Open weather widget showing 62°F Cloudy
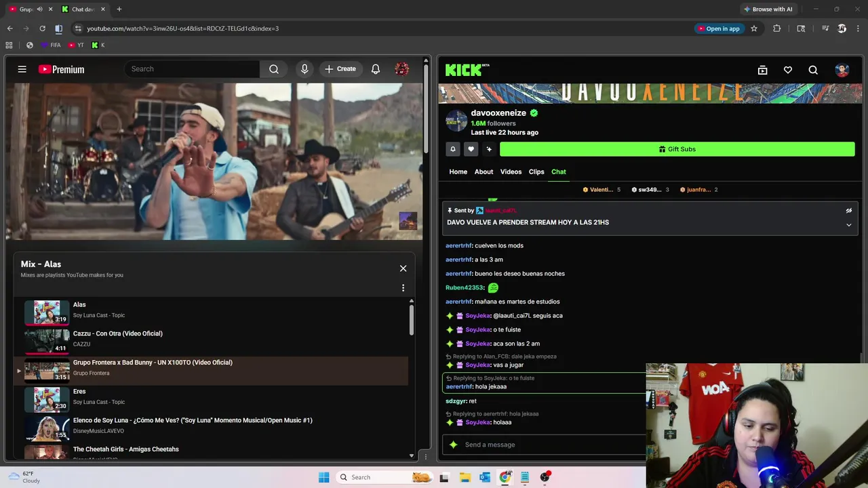Screen dimensions: 868x488 tap(24, 477)
